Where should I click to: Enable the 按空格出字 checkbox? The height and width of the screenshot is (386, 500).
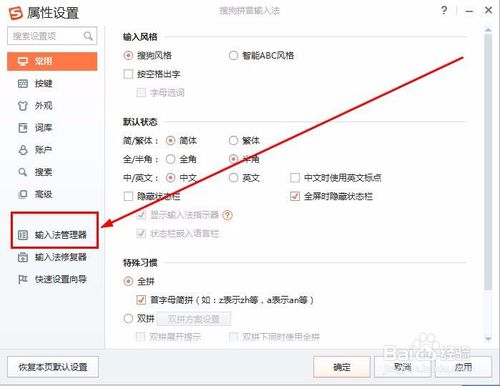pos(128,74)
